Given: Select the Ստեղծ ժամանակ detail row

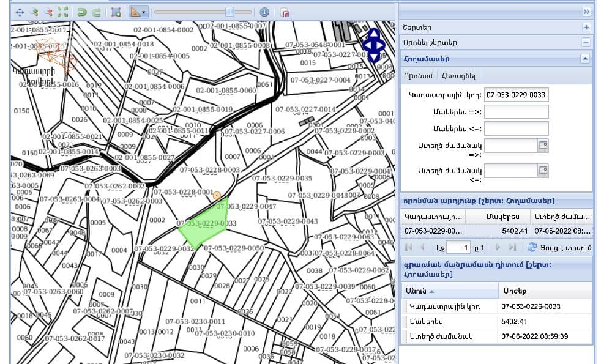Looking at the screenshot, I should 496,336.
